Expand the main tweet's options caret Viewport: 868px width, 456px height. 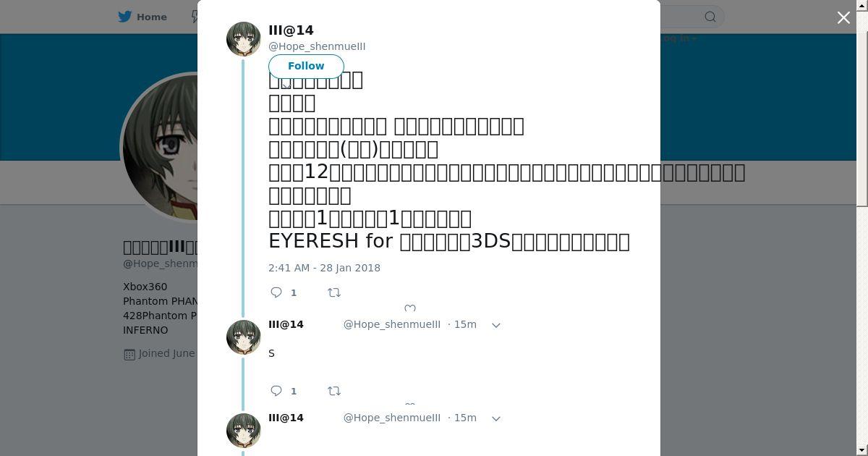click(x=286, y=85)
